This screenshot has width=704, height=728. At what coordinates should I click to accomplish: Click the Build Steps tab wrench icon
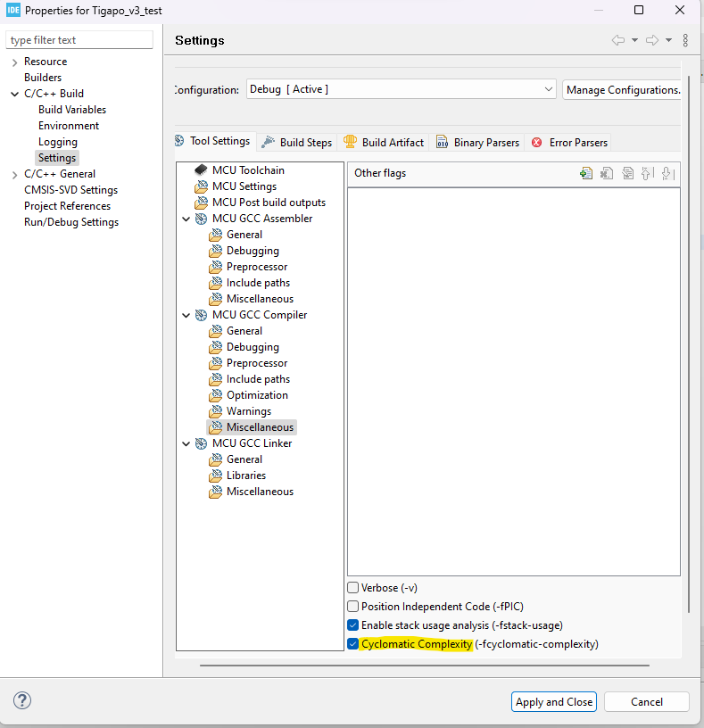click(268, 142)
